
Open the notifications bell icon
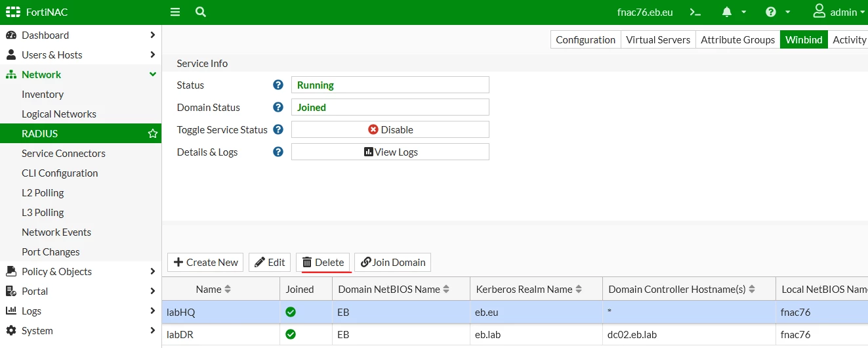pyautogui.click(x=727, y=12)
